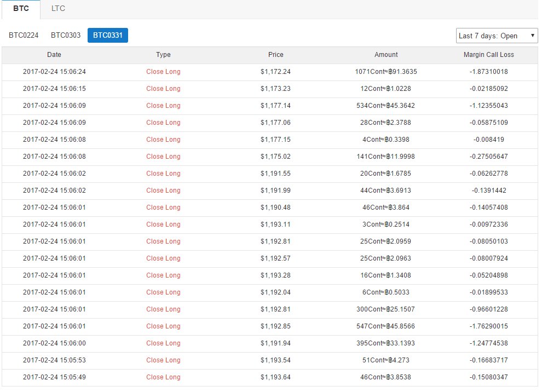
Task: Select the date 2017-02-24 15:05:53
Action: 54,360
